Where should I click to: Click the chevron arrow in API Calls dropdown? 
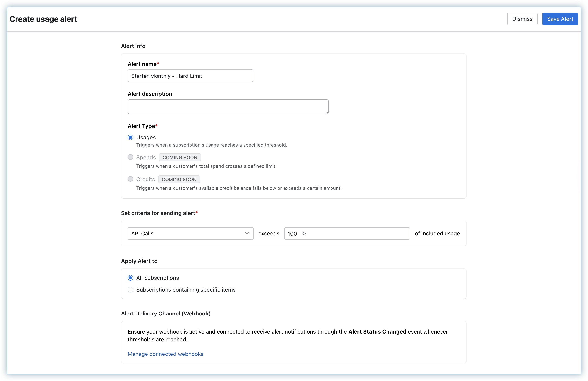247,233
